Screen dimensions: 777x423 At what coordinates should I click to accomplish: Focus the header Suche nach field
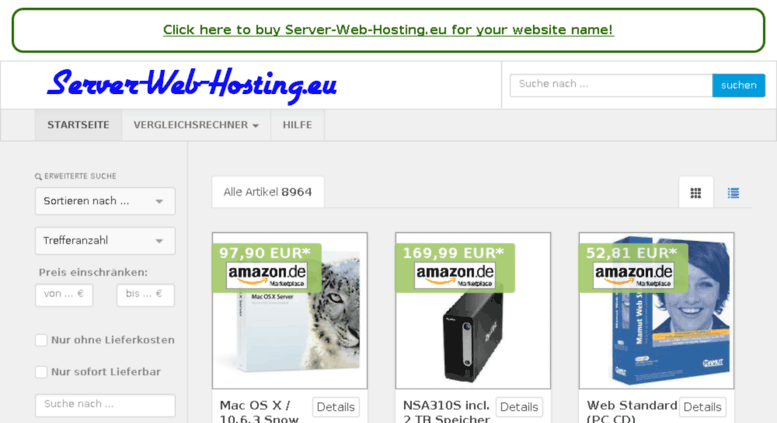tap(611, 85)
